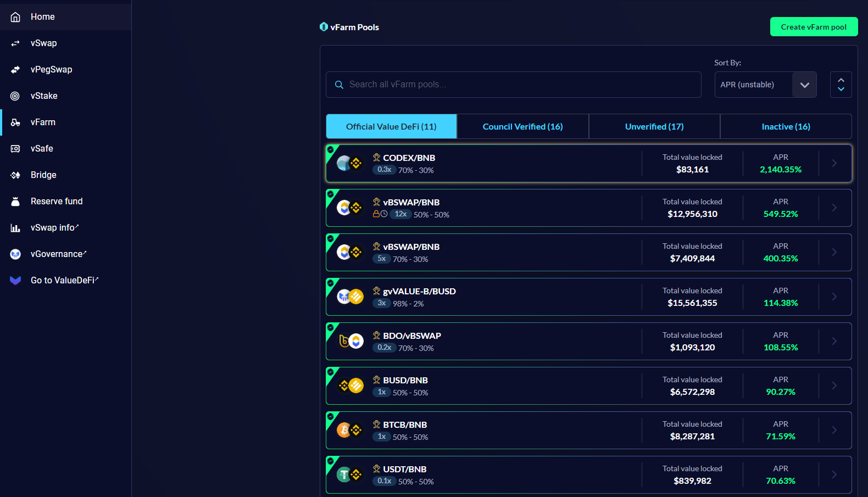Click the BUSD/BNB pool name
Image resolution: width=868 pixels, height=497 pixels.
click(x=405, y=381)
